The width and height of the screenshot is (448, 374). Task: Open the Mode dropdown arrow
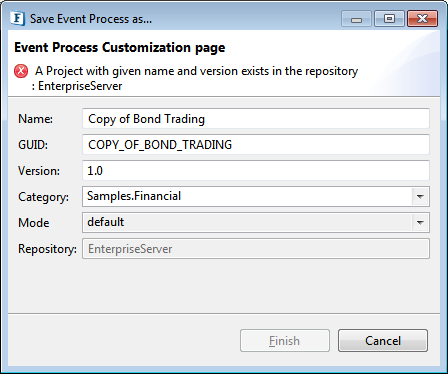420,222
